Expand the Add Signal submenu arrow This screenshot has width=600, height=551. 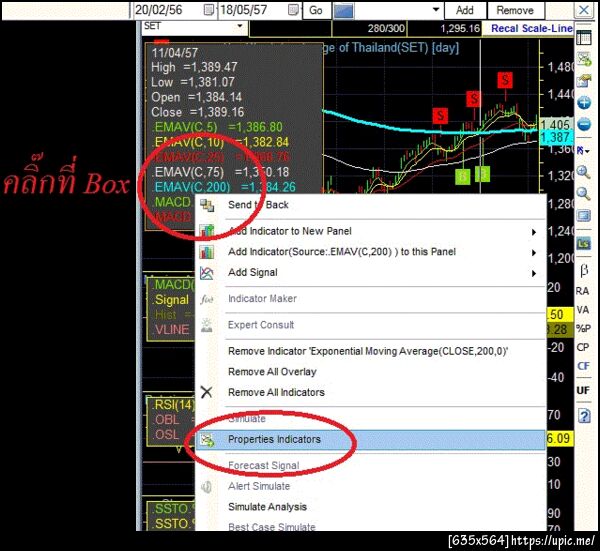click(534, 273)
